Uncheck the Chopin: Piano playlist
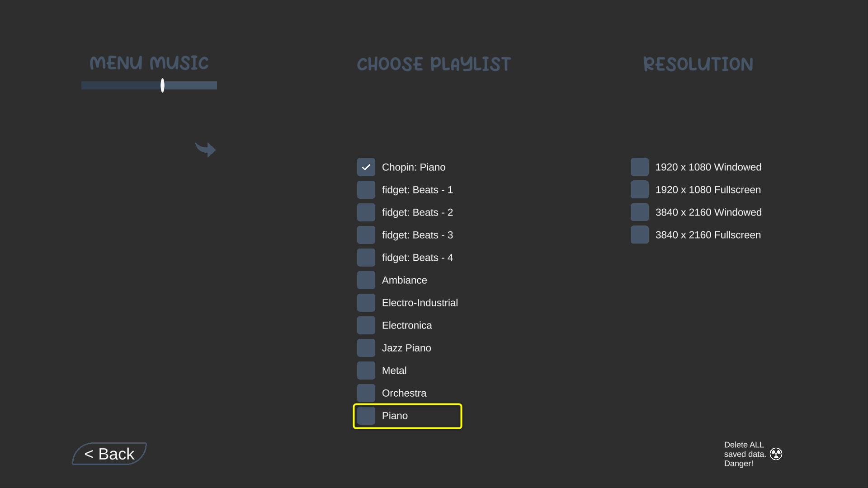 click(x=366, y=167)
